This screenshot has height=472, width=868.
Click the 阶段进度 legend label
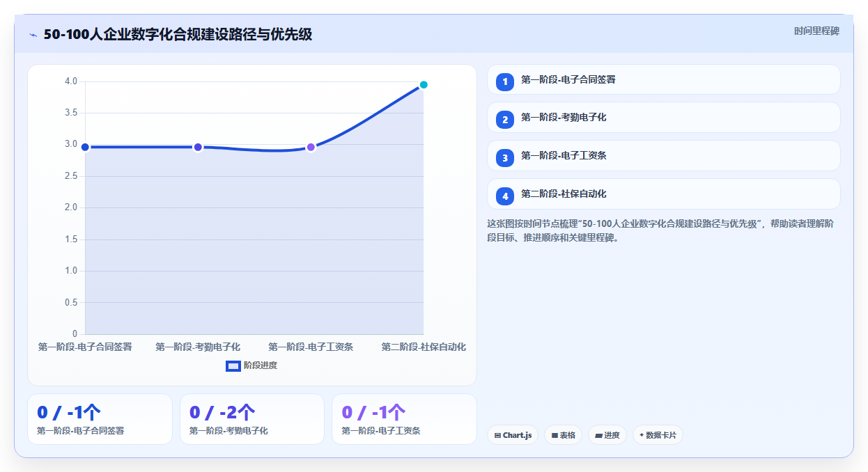[261, 365]
